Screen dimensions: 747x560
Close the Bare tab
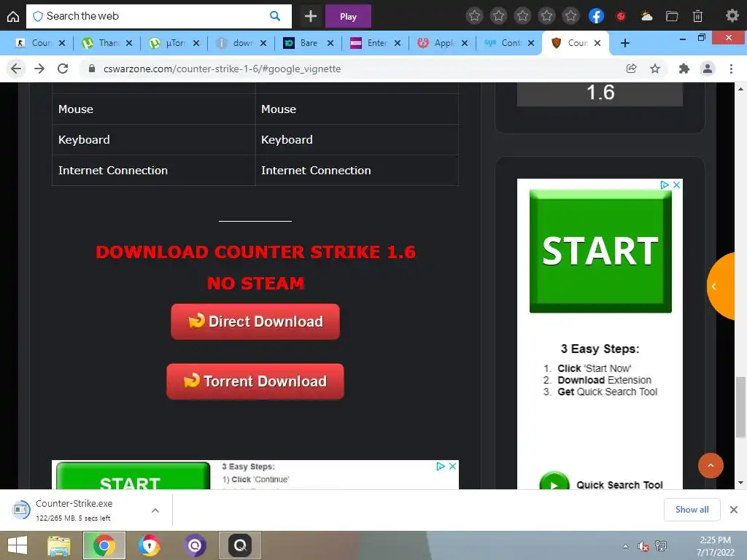(x=330, y=43)
